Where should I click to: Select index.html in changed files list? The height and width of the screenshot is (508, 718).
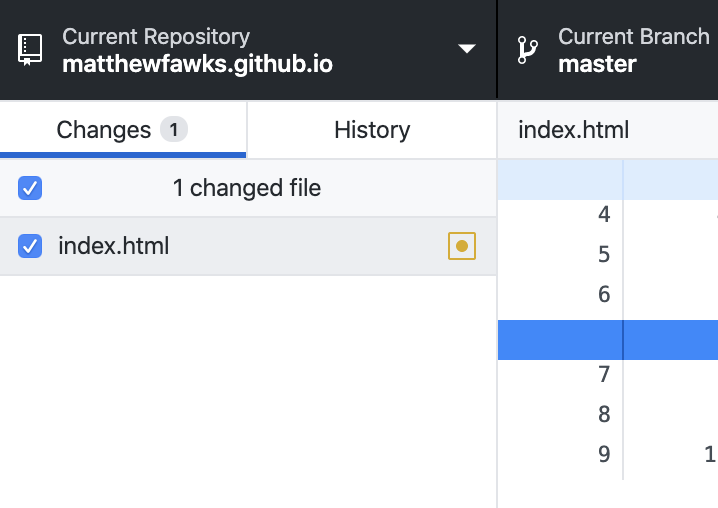[x=248, y=246]
